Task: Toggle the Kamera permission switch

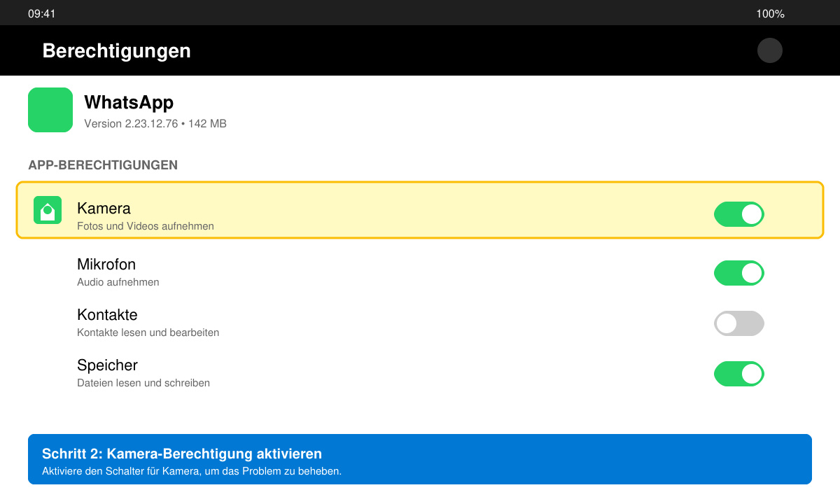Action: pos(738,214)
